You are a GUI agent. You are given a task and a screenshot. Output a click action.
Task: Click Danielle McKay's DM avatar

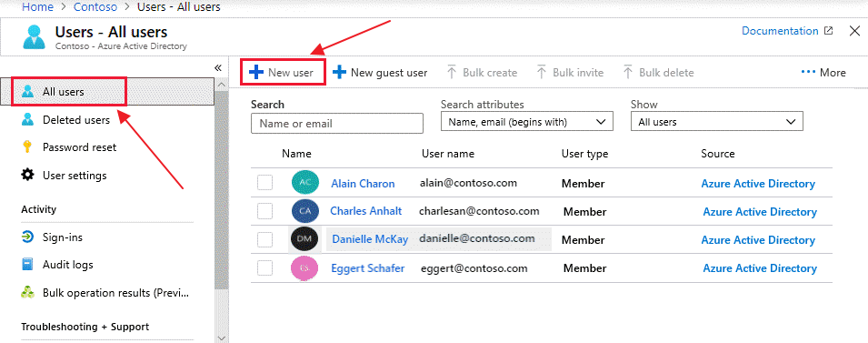click(304, 238)
